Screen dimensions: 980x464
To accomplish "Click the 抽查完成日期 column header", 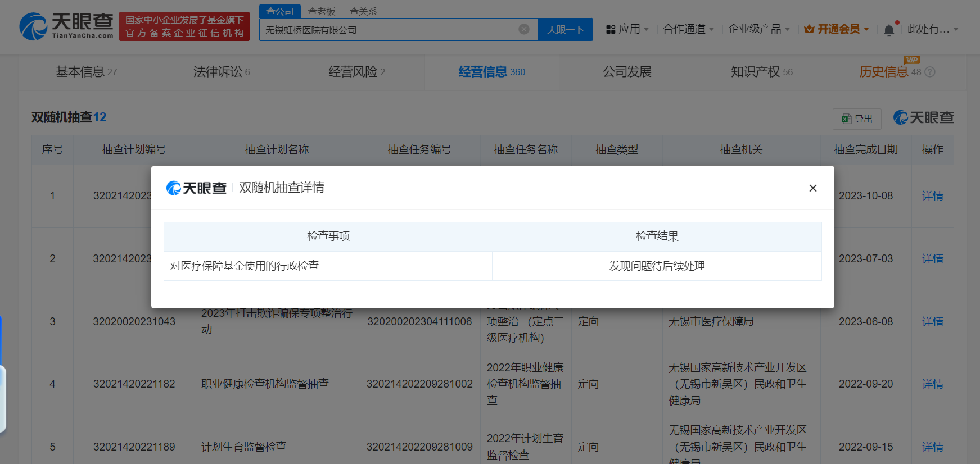I will (866, 149).
